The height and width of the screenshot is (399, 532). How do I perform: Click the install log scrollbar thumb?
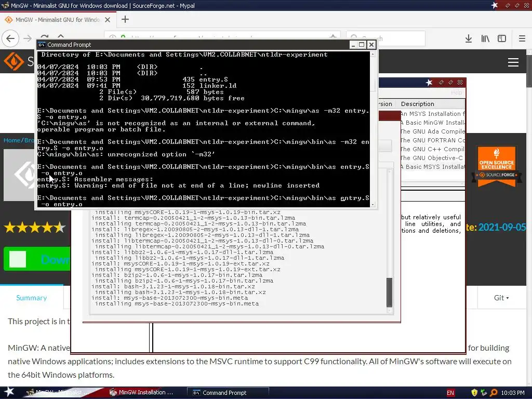(390, 292)
